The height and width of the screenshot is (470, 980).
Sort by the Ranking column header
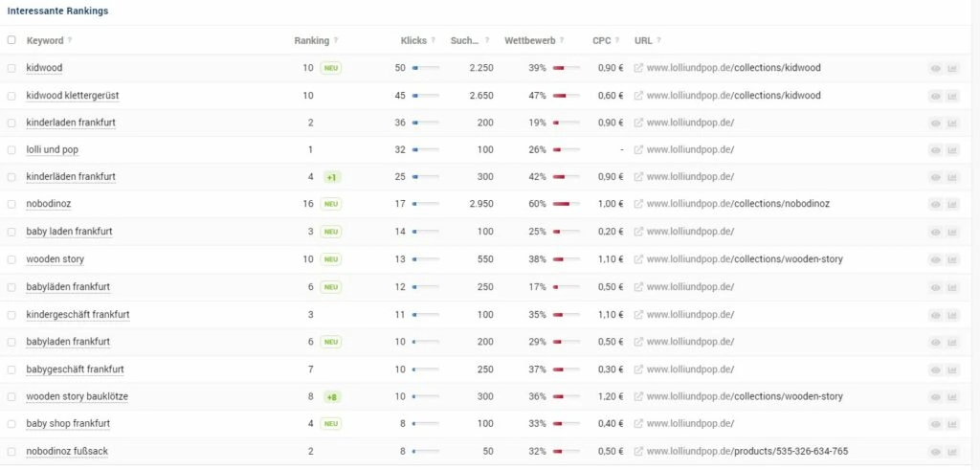(x=311, y=40)
